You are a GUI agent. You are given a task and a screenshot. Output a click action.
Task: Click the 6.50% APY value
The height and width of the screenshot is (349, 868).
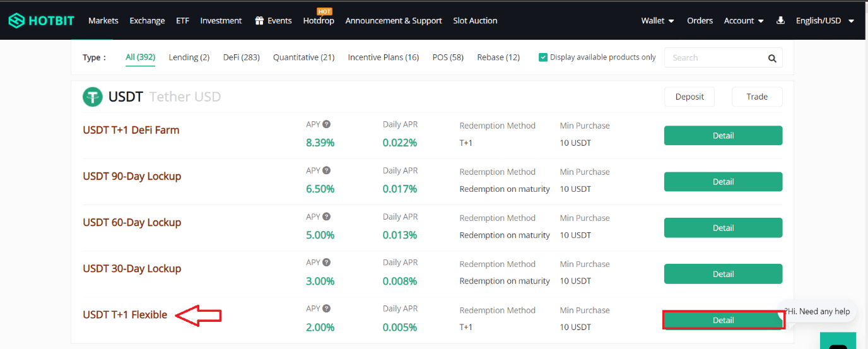(320, 189)
